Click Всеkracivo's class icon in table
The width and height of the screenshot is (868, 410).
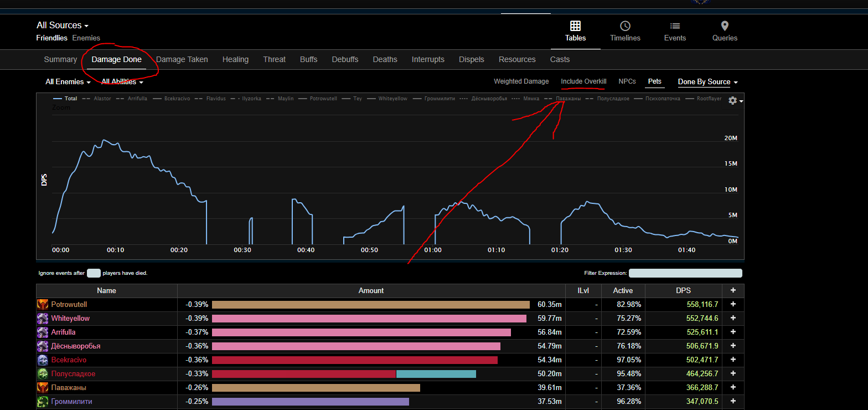coord(43,360)
